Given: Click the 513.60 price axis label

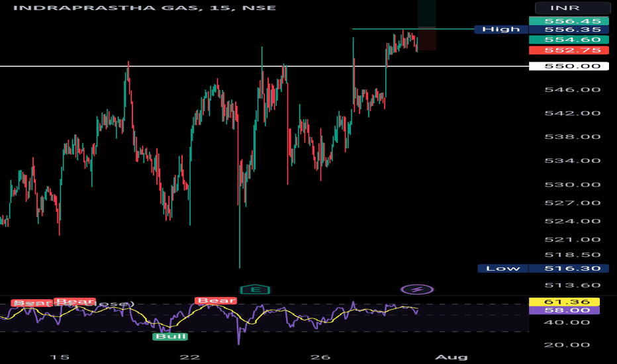Looking at the screenshot, I should pyautogui.click(x=572, y=285).
